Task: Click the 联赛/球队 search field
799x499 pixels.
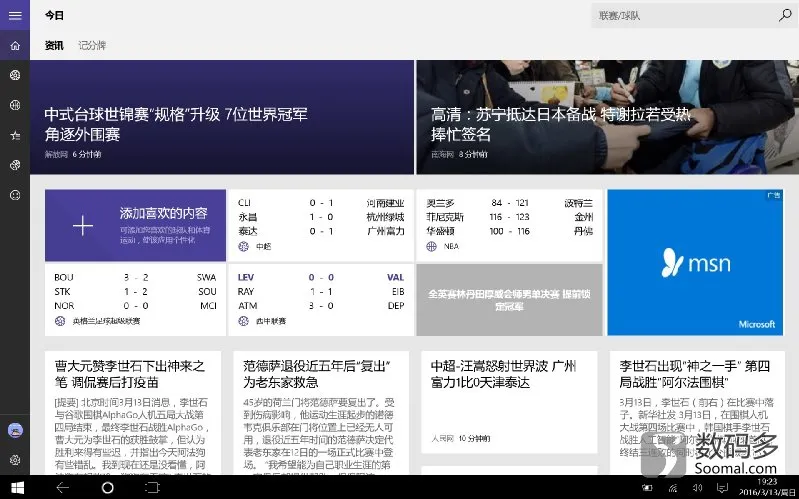Action: pyautogui.click(x=683, y=16)
